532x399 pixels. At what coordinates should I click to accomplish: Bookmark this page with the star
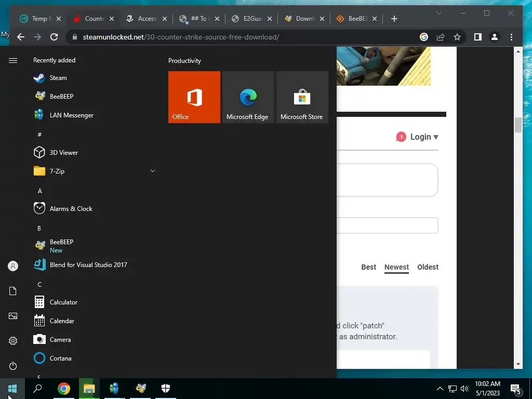[457, 37]
